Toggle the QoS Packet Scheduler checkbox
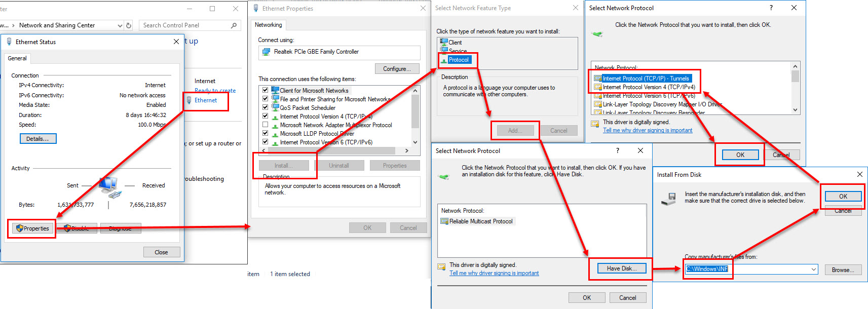This screenshot has width=868, height=309. pyautogui.click(x=265, y=107)
